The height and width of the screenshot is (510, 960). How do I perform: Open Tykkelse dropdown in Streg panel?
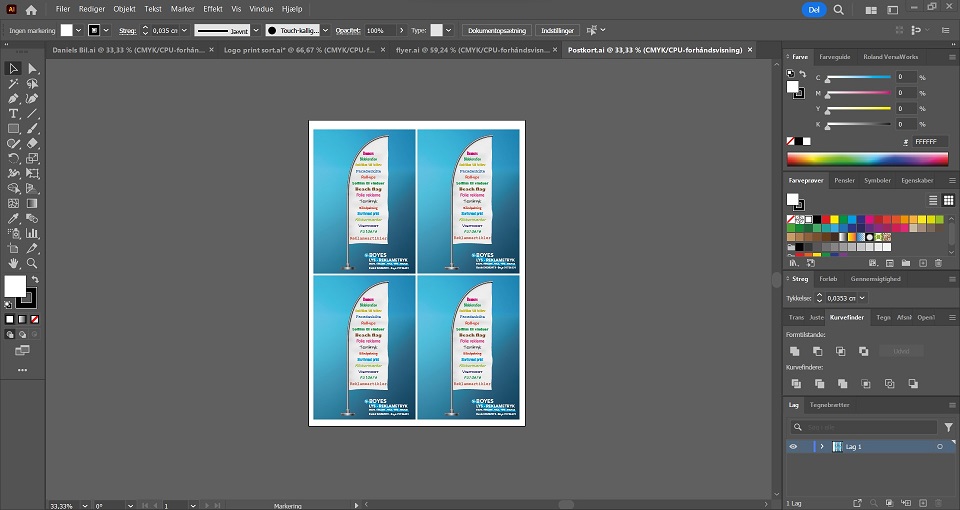[862, 298]
